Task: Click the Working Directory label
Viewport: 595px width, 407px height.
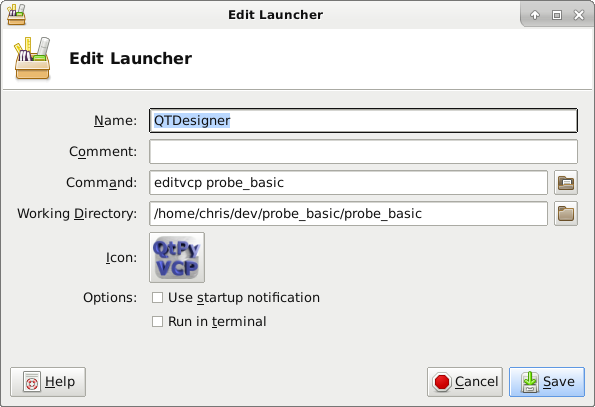Action: tap(77, 214)
